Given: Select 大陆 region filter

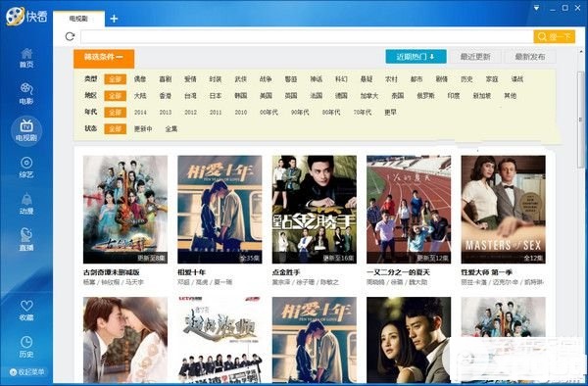Looking at the screenshot, I should click(x=140, y=96).
